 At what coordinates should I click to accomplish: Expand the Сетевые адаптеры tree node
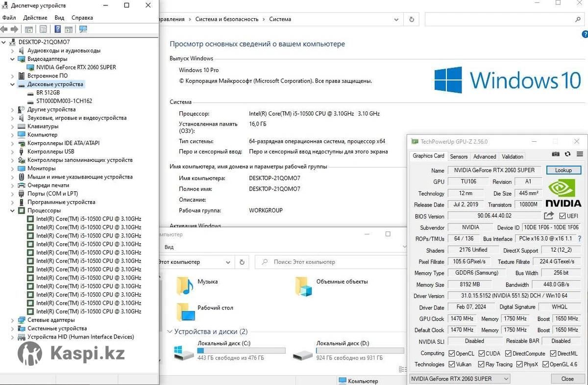point(13,320)
